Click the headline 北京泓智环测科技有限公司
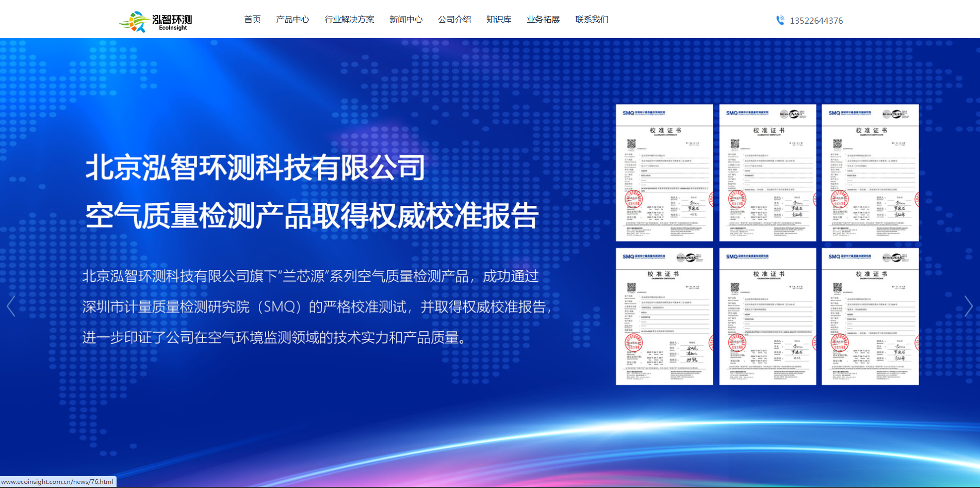Screen dimensions: 980x488 coord(255,168)
